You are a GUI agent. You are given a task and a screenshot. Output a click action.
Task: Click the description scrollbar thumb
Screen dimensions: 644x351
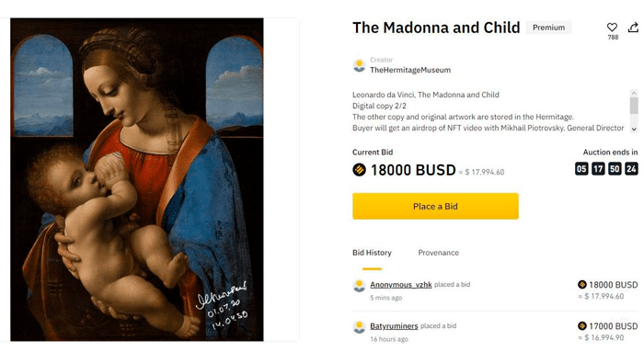click(x=634, y=106)
